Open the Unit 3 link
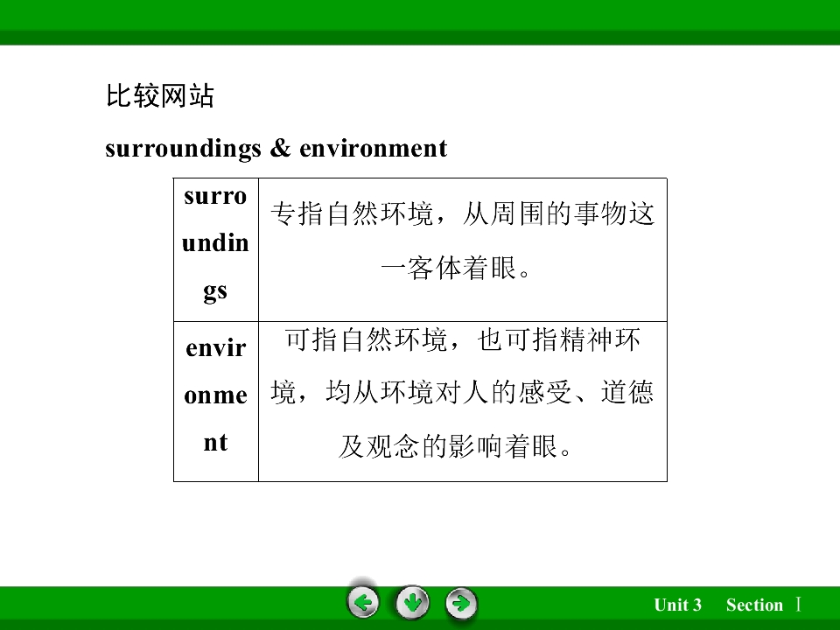This screenshot has height=630, width=840. coord(677,605)
